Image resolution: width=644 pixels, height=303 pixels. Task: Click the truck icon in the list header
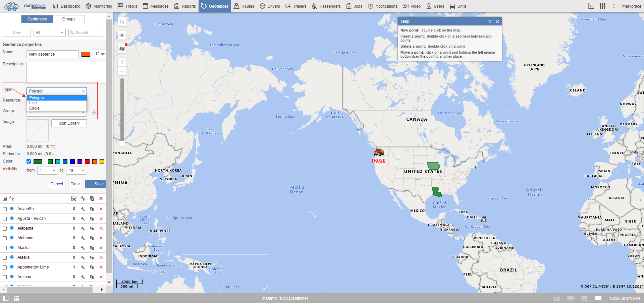74,198
